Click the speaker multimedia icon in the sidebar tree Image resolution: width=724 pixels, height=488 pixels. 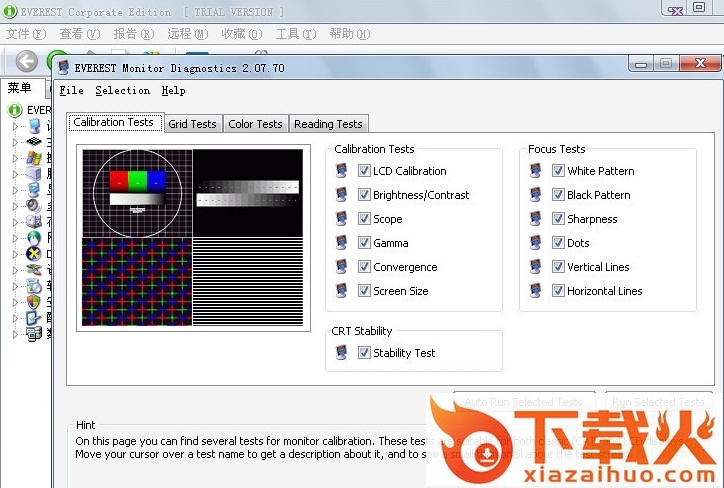pyautogui.click(x=34, y=205)
